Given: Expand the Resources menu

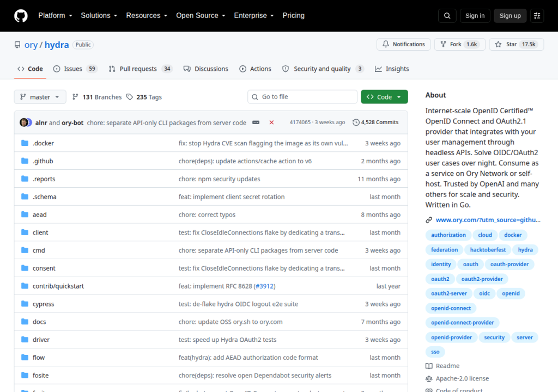Looking at the screenshot, I should 147,16.
